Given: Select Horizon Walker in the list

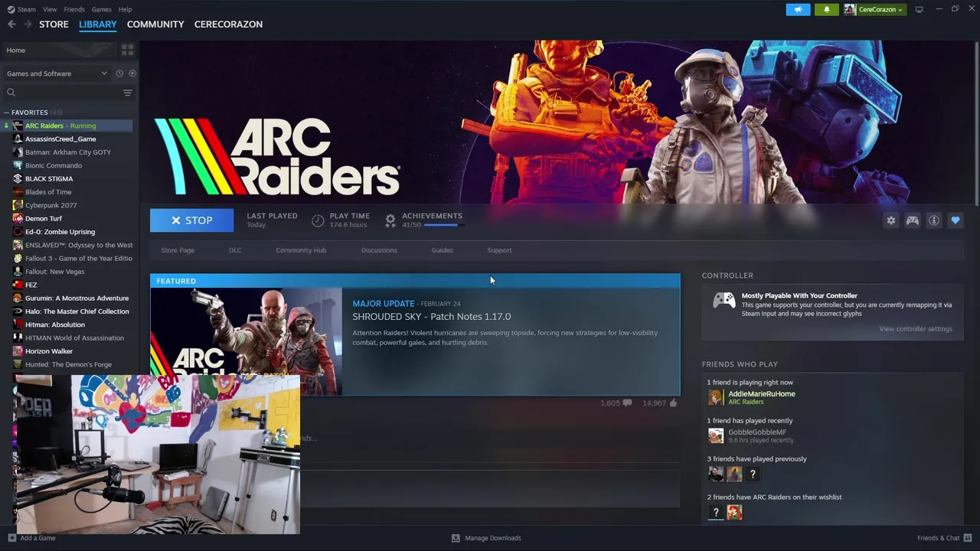Looking at the screenshot, I should (49, 351).
